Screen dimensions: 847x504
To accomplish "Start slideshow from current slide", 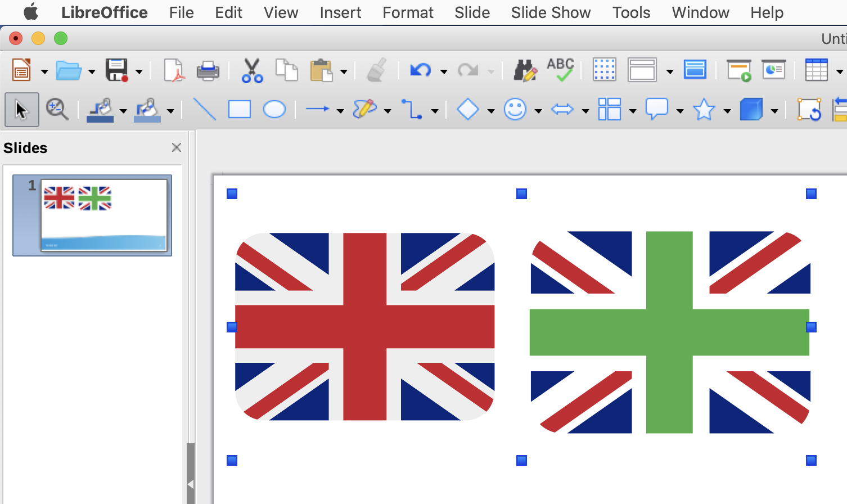I will [774, 70].
